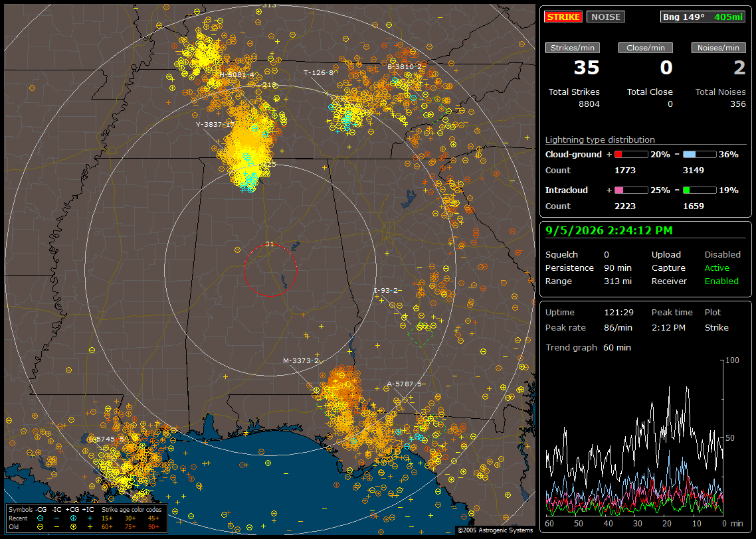Select the Noises/min header box
Image resolution: width=756 pixels, height=539 pixels.
(x=718, y=48)
